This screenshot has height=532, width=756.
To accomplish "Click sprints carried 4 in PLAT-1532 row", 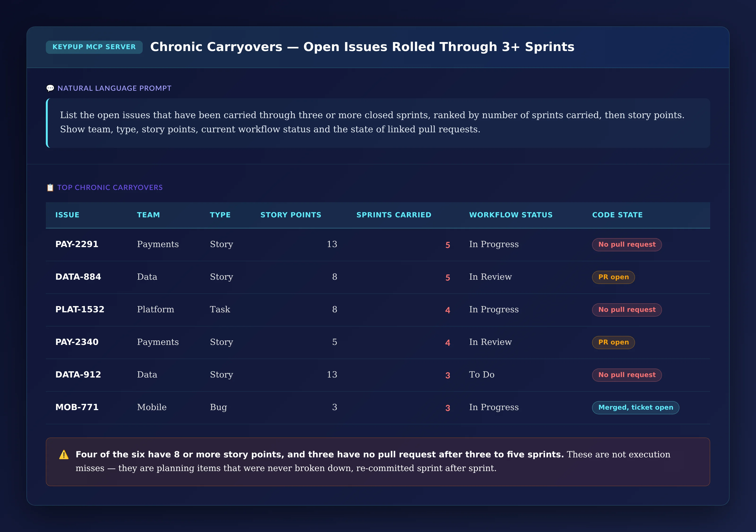I will 447,310.
